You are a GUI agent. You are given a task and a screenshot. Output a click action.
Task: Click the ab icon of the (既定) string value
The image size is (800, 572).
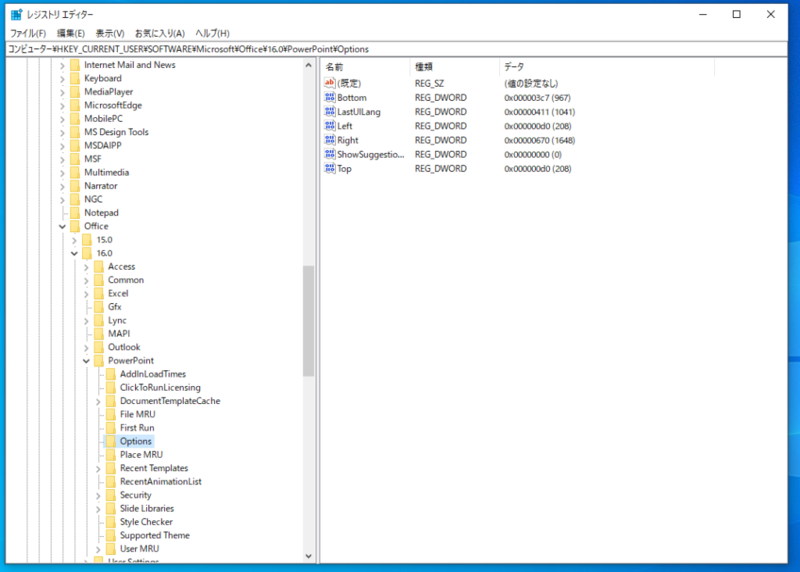(x=330, y=83)
